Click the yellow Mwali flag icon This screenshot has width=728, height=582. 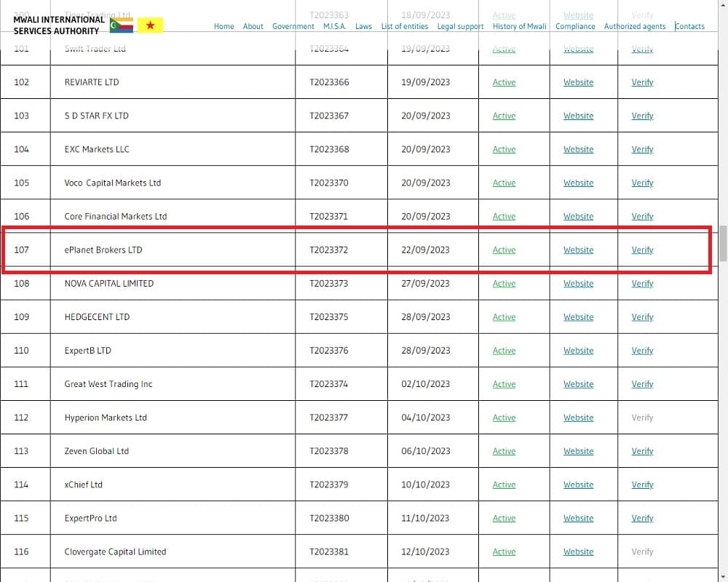tap(151, 25)
